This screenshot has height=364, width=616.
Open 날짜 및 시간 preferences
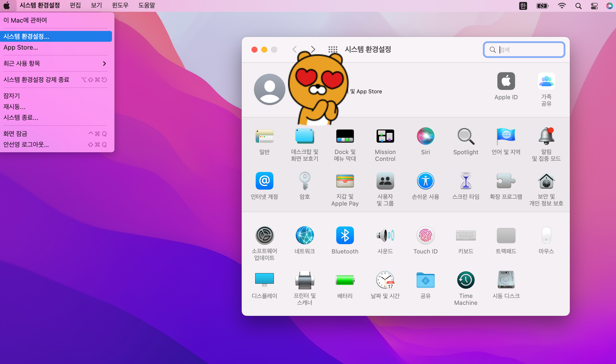point(385,285)
